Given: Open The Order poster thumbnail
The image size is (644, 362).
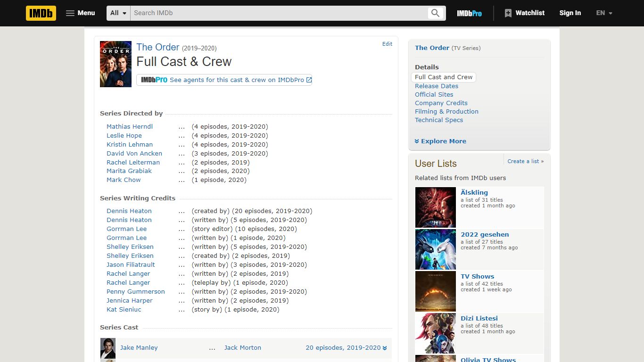Looking at the screenshot, I should [x=116, y=64].
